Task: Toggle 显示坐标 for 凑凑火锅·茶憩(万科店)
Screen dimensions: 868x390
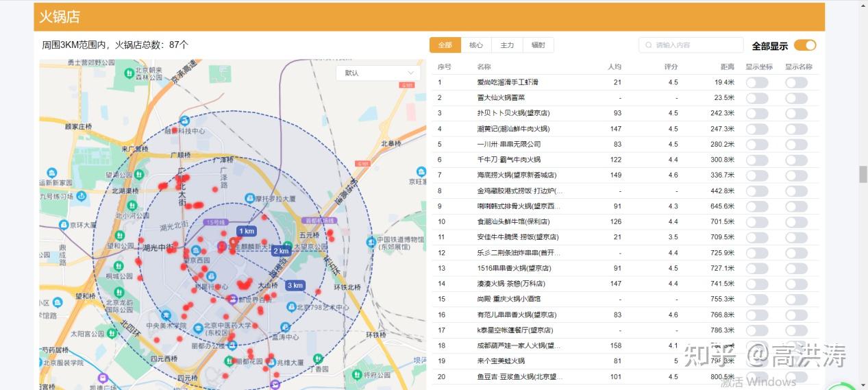Action: (757, 284)
